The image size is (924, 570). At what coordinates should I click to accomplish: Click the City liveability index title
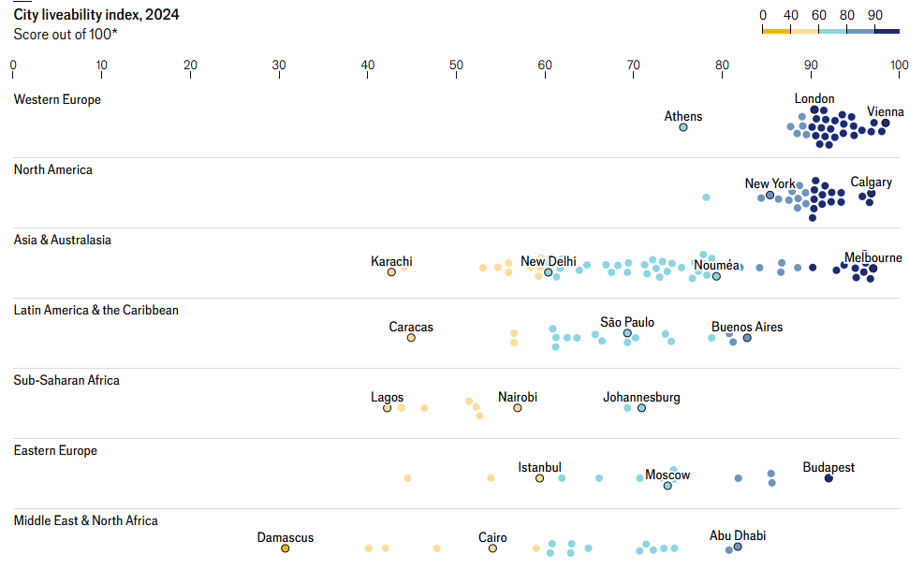(96, 15)
